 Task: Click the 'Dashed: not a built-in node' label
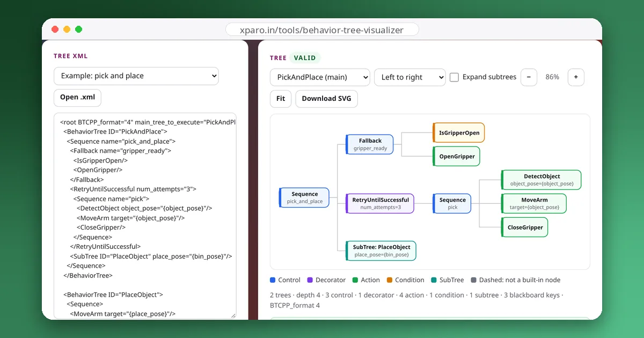point(519,280)
